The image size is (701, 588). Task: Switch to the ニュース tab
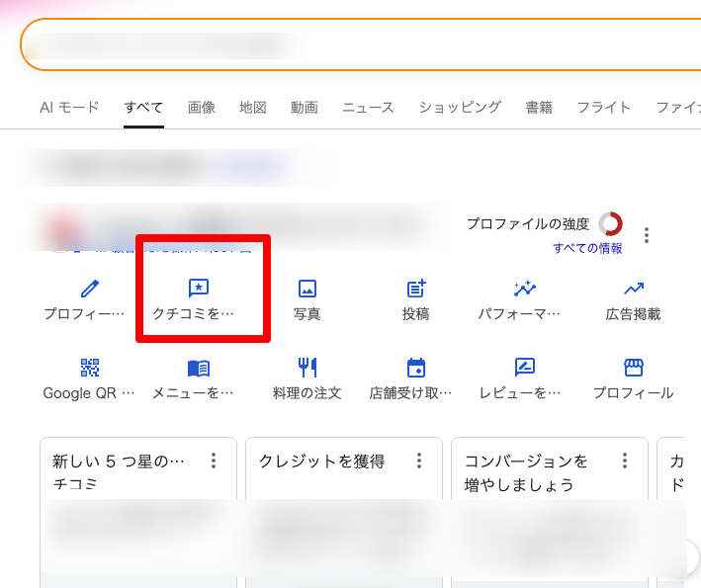[x=368, y=108]
